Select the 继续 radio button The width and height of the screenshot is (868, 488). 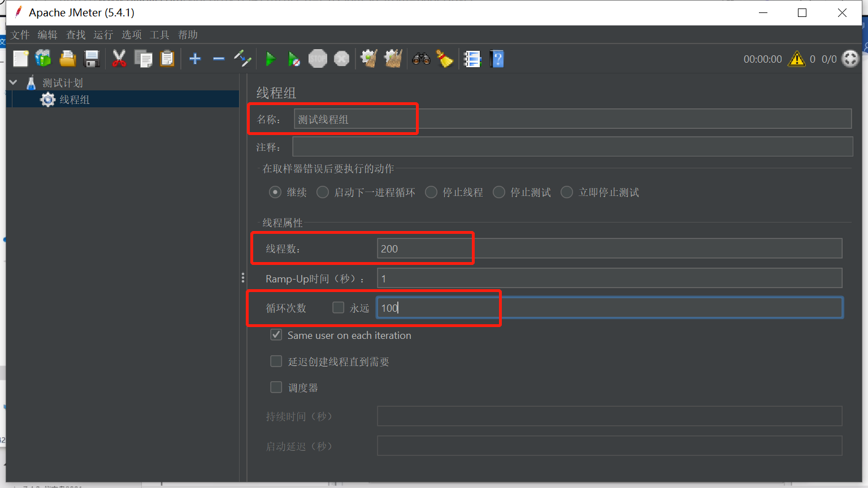pos(275,193)
